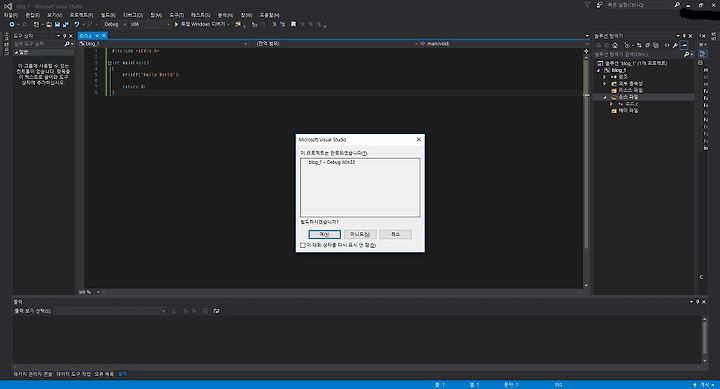Select 'blog_1 - Debug Win32' list entry
Image resolution: width=720 pixels, height=389 pixels.
332,162
